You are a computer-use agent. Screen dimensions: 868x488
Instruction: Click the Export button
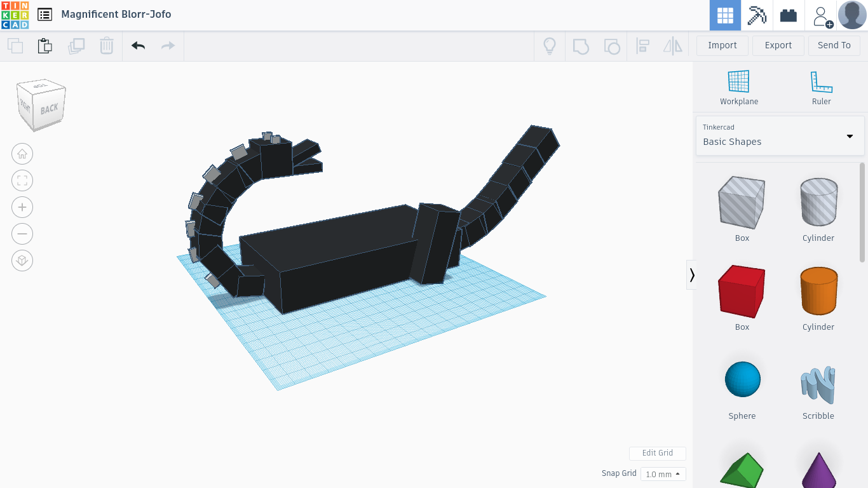[778, 45]
